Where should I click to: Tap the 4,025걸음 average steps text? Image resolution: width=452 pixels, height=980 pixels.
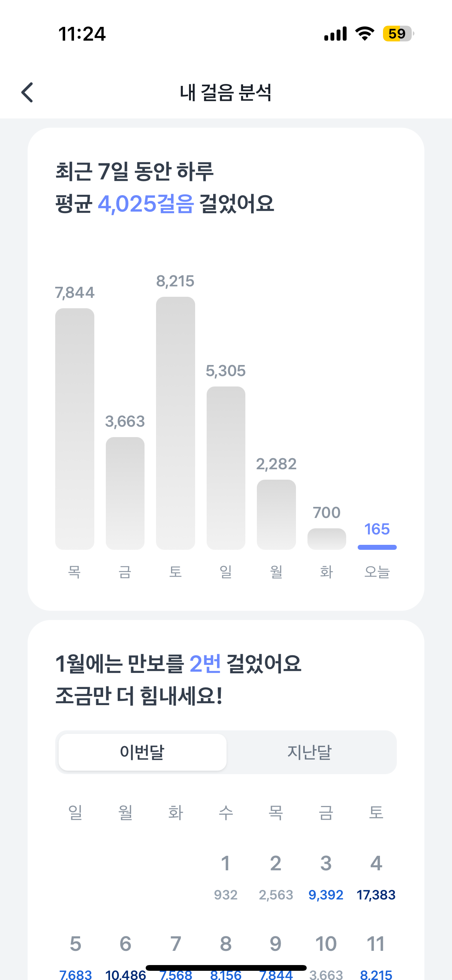[146, 204]
